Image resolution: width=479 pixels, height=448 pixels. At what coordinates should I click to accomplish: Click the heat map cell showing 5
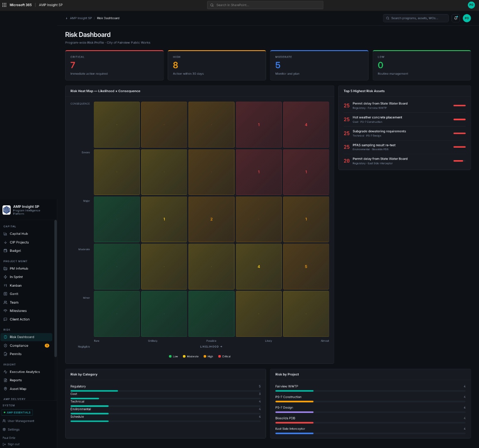tap(306, 266)
